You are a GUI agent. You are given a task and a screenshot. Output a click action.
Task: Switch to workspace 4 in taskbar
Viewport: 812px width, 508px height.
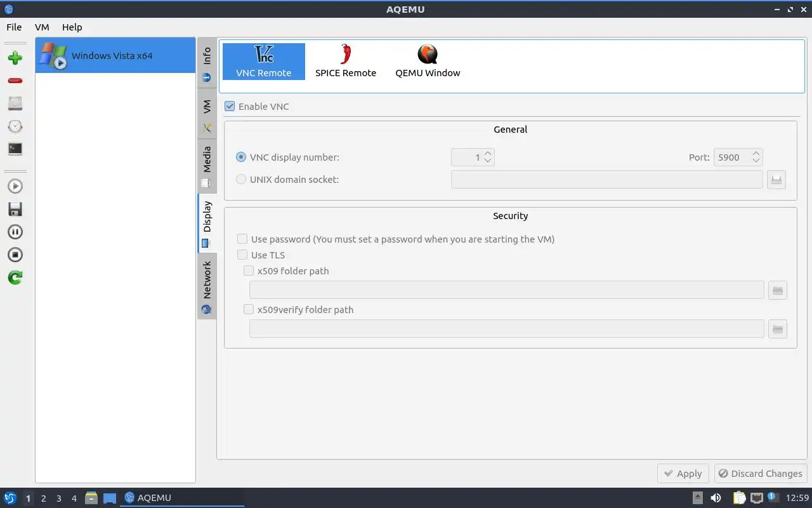74,498
